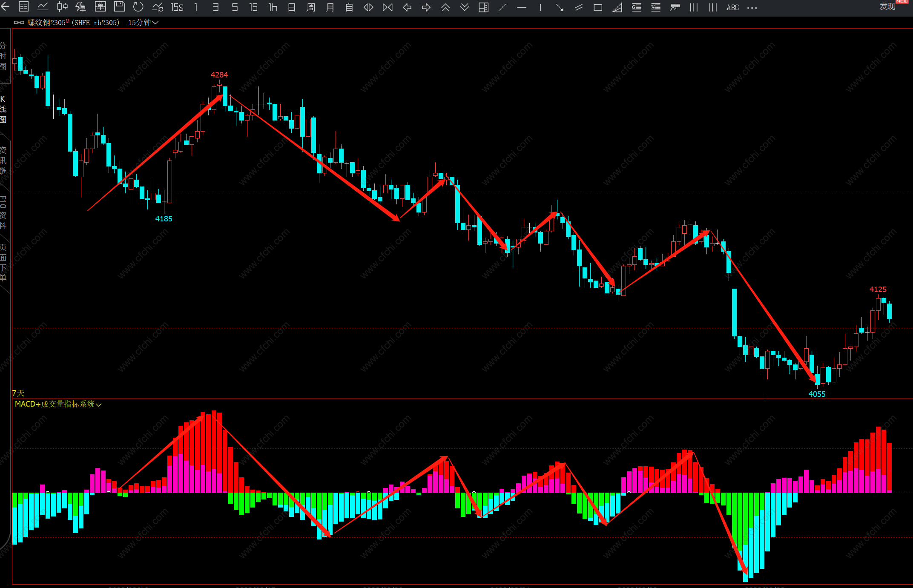Open the 15分钟 period dropdown
This screenshot has height=588, width=913.
(x=143, y=23)
